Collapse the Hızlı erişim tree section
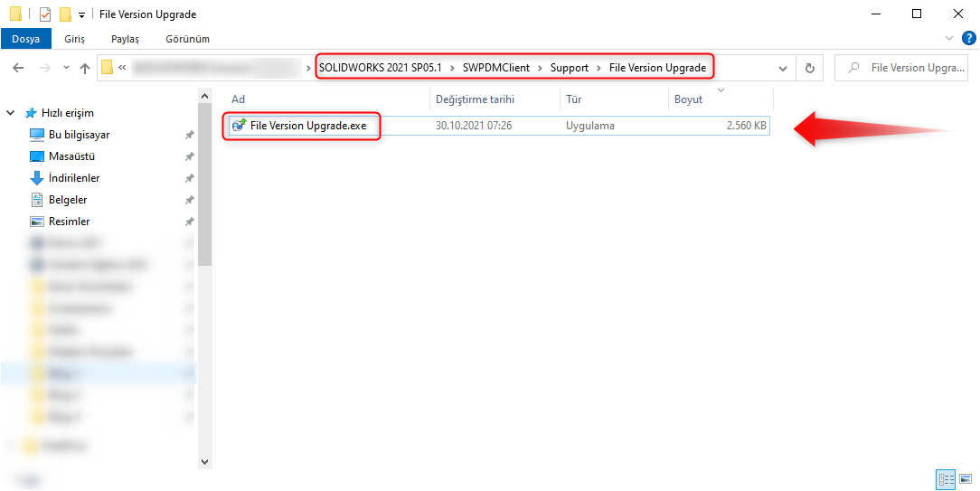This screenshot has height=491, width=980. pos(10,113)
